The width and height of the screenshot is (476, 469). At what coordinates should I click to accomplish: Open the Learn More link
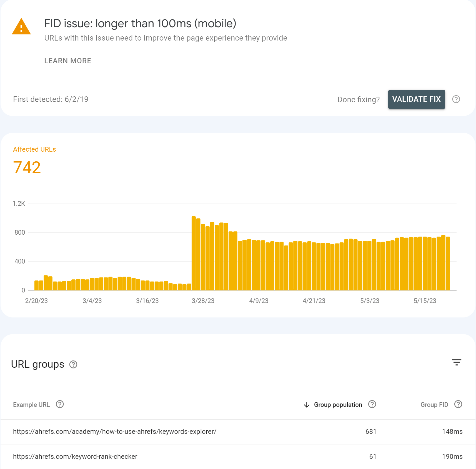click(68, 61)
